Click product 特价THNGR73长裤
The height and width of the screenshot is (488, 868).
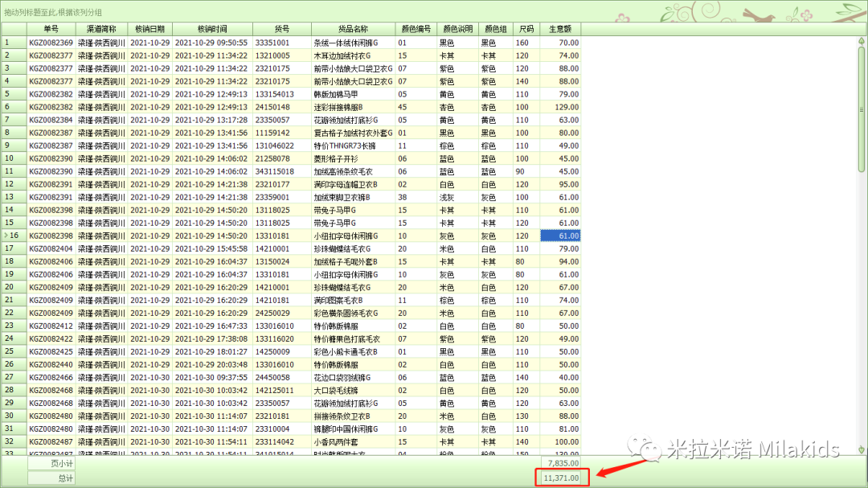pos(353,146)
